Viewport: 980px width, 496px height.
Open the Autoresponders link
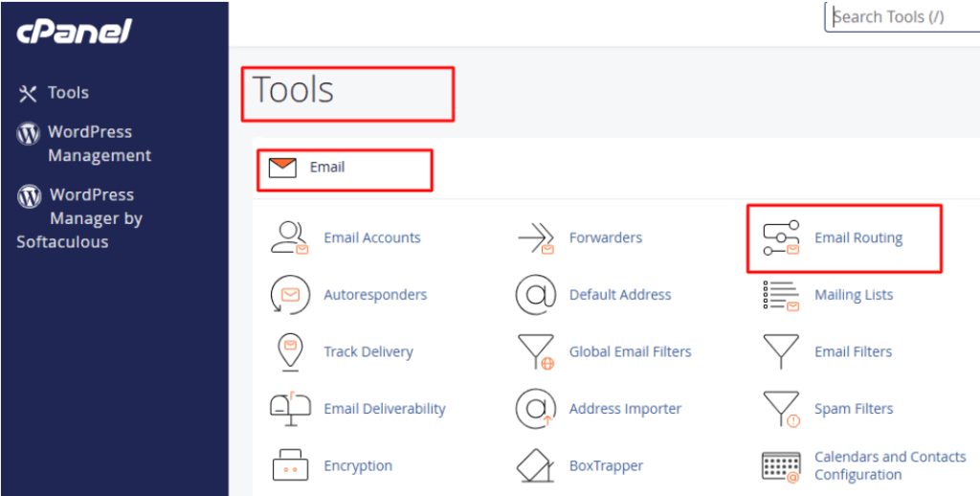375,295
